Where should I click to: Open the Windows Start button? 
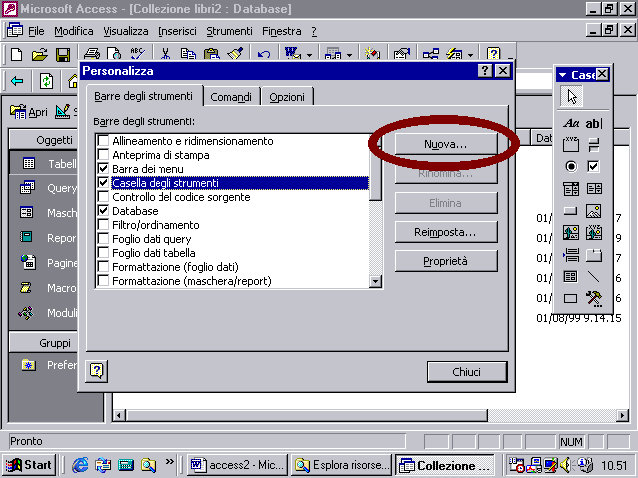coord(29,465)
